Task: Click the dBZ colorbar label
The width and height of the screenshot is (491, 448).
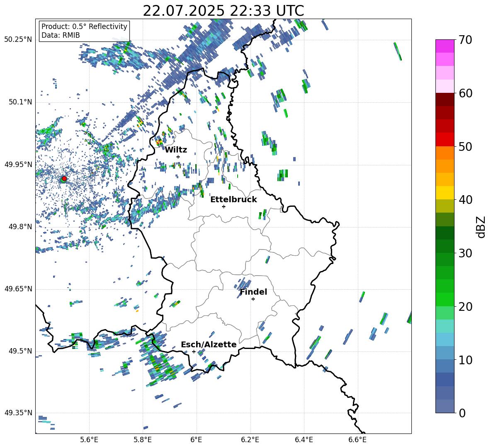Action: [480, 227]
